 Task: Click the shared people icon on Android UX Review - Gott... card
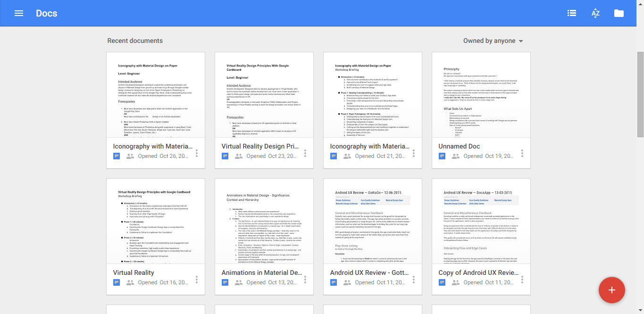[x=347, y=282]
